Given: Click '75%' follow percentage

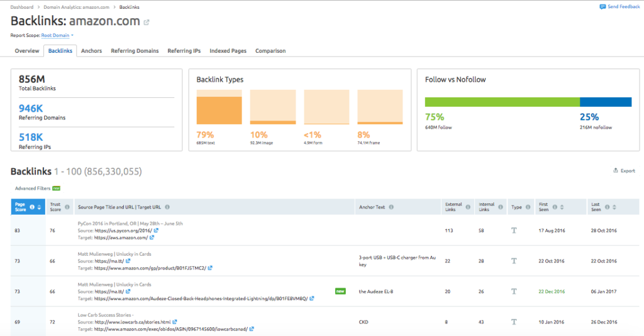Looking at the screenshot, I should click(x=435, y=117).
